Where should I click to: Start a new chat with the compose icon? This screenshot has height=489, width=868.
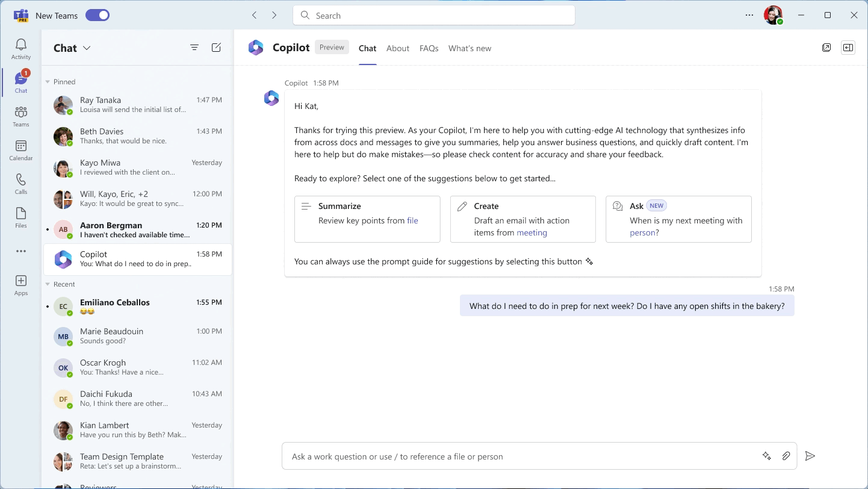[x=216, y=47]
